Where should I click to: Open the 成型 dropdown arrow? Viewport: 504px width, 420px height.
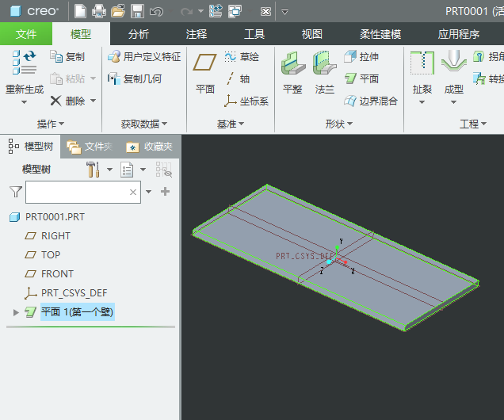pos(453,102)
